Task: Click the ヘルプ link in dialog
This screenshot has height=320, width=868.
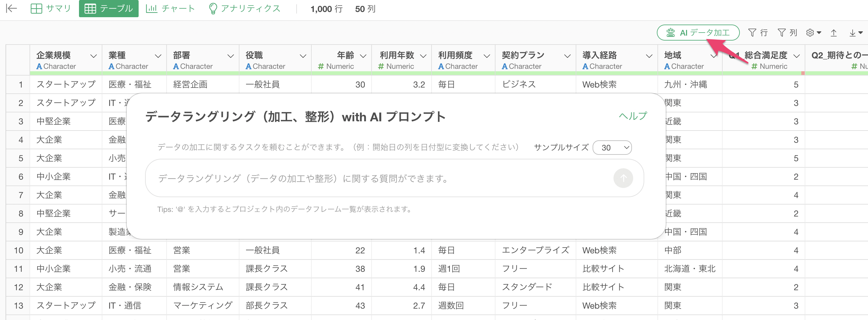Action: click(x=633, y=116)
